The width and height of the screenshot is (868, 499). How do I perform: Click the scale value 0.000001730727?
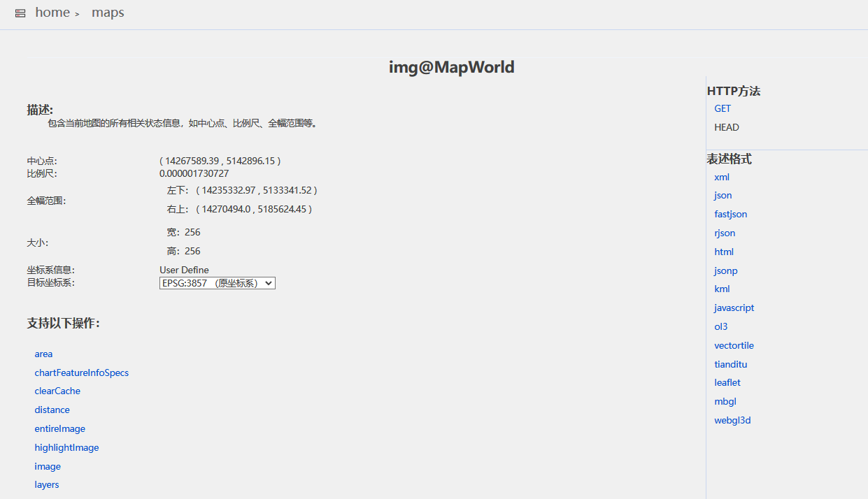[x=194, y=173]
